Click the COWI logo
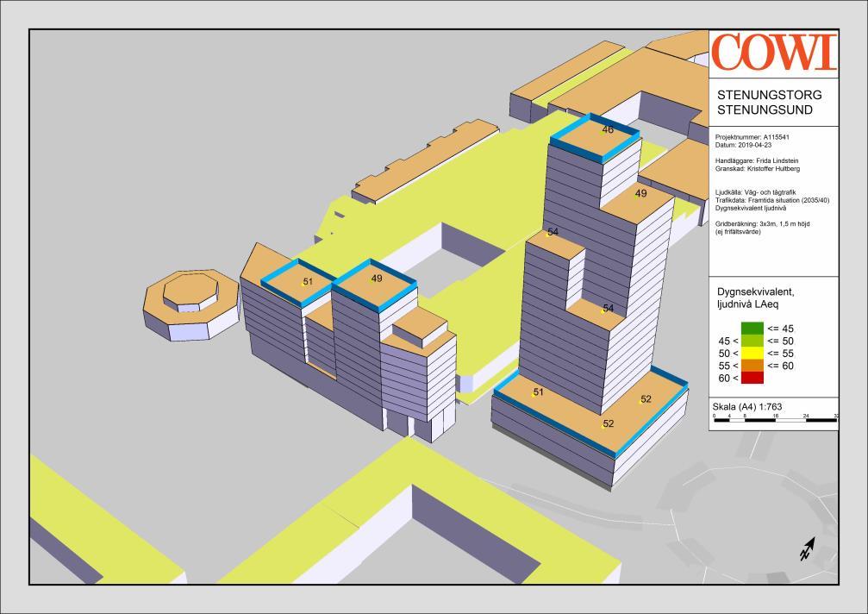This screenshot has width=868, height=614. [x=774, y=52]
